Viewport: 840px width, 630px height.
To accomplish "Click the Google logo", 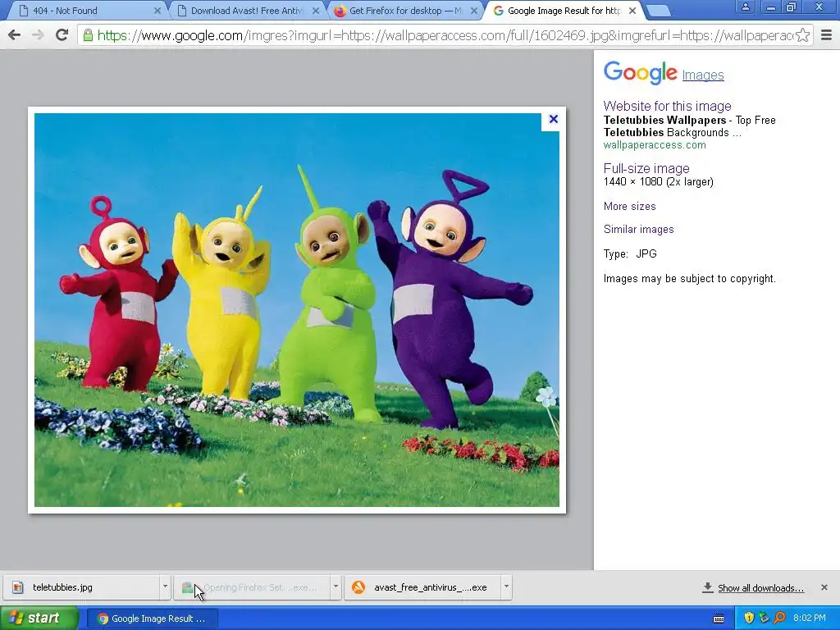I will 640,73.
